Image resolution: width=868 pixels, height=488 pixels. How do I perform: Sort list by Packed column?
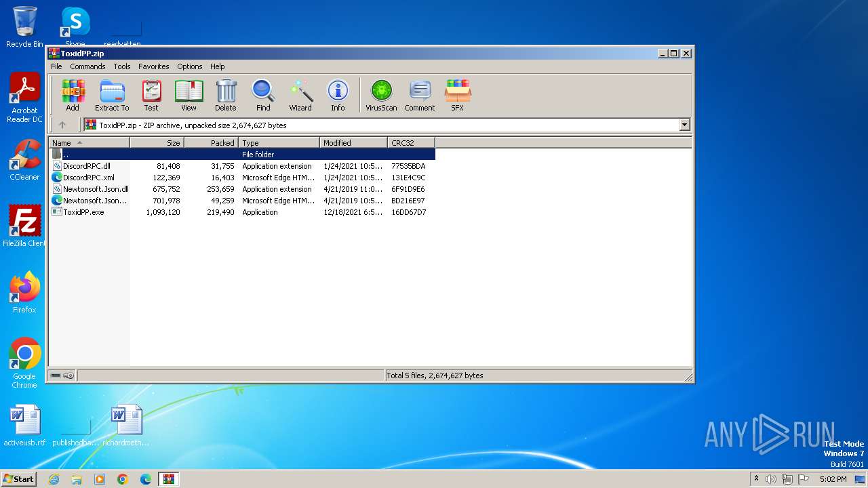click(211, 142)
